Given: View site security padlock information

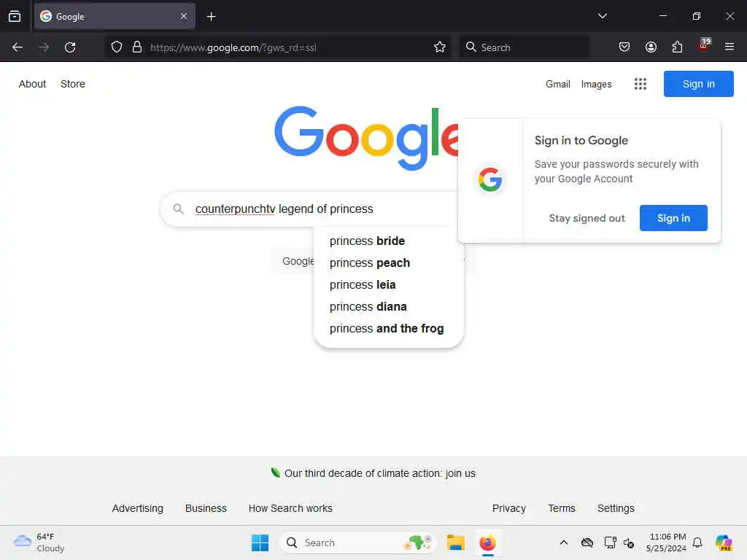Looking at the screenshot, I should tap(137, 47).
